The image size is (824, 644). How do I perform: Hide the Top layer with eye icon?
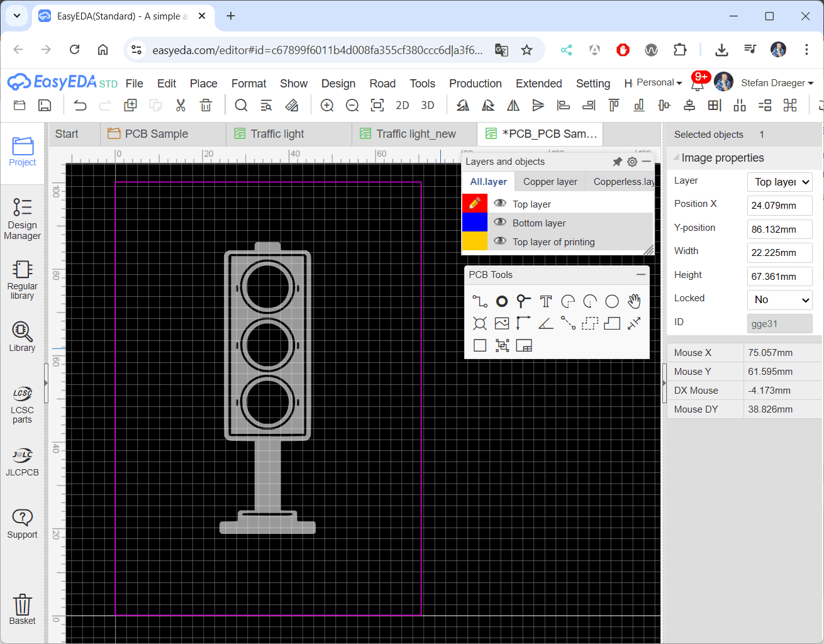[x=500, y=203]
